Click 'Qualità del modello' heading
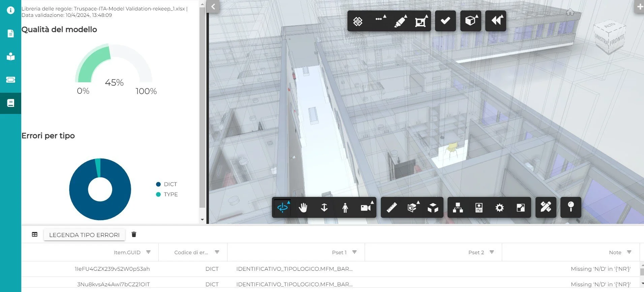Screen dimensions: 644x292 point(59,29)
